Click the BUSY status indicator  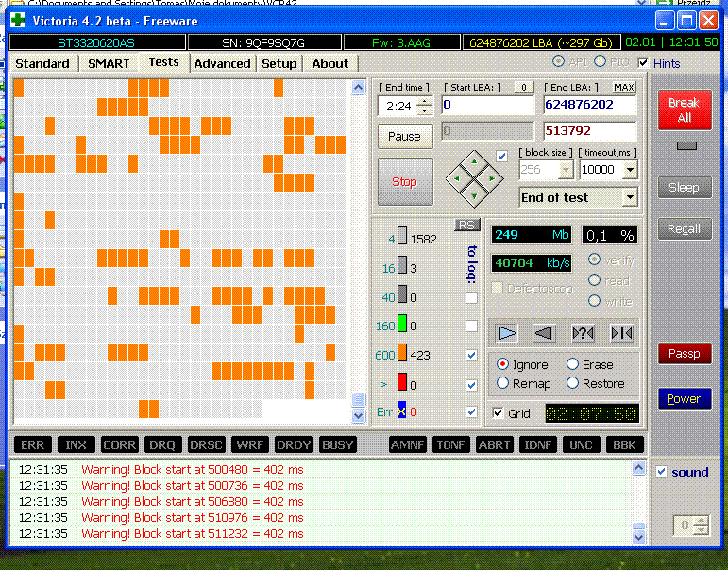pyautogui.click(x=337, y=444)
